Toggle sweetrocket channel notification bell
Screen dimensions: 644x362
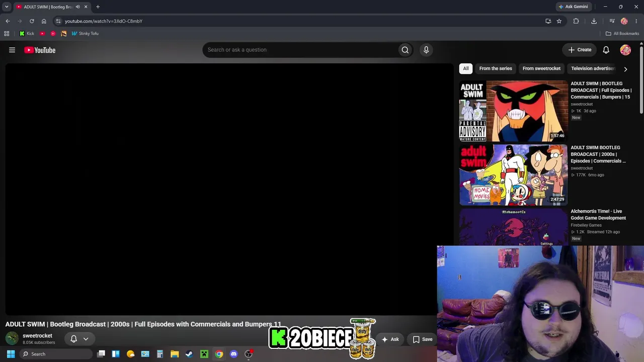pos(73,339)
